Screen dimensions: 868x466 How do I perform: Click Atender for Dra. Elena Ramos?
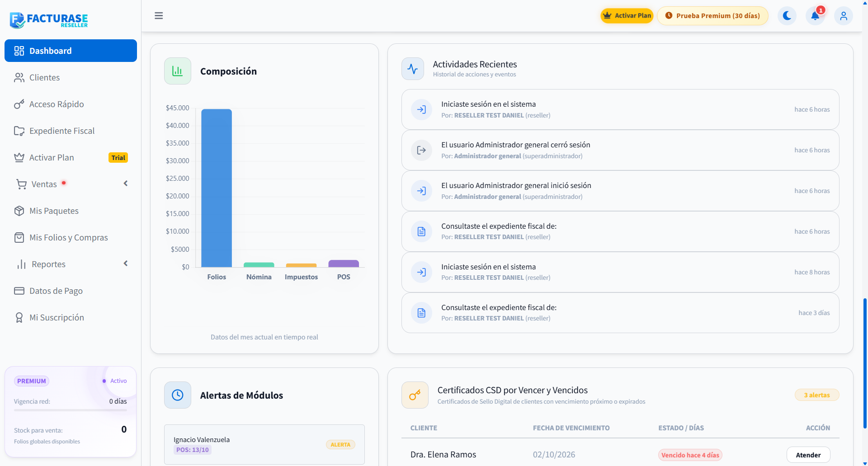coord(808,455)
